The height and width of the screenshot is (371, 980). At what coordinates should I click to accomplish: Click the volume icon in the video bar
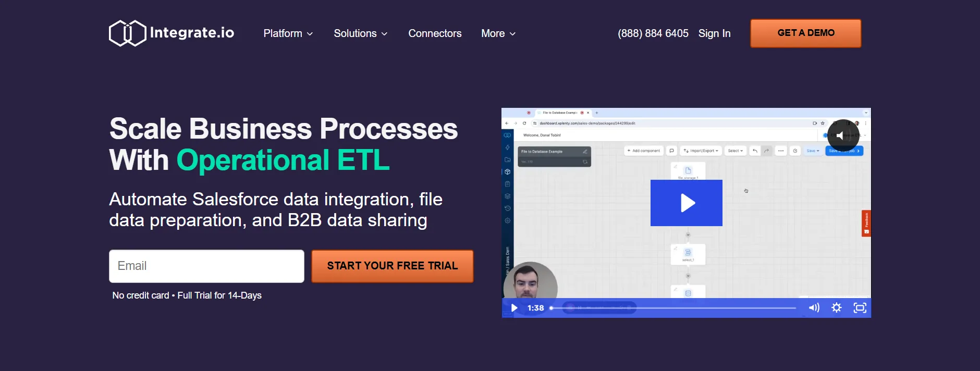pyautogui.click(x=814, y=308)
